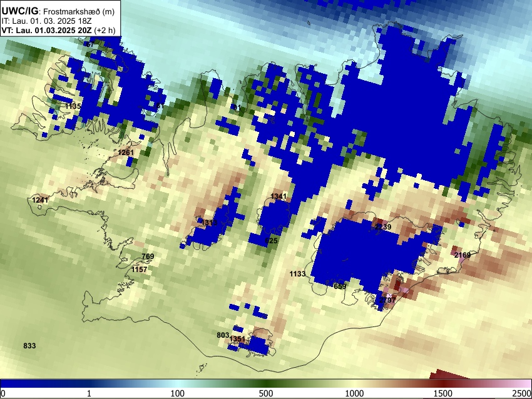The width and height of the screenshot is (532, 399).
Task: Click the map value 803
Action: pyautogui.click(x=223, y=335)
